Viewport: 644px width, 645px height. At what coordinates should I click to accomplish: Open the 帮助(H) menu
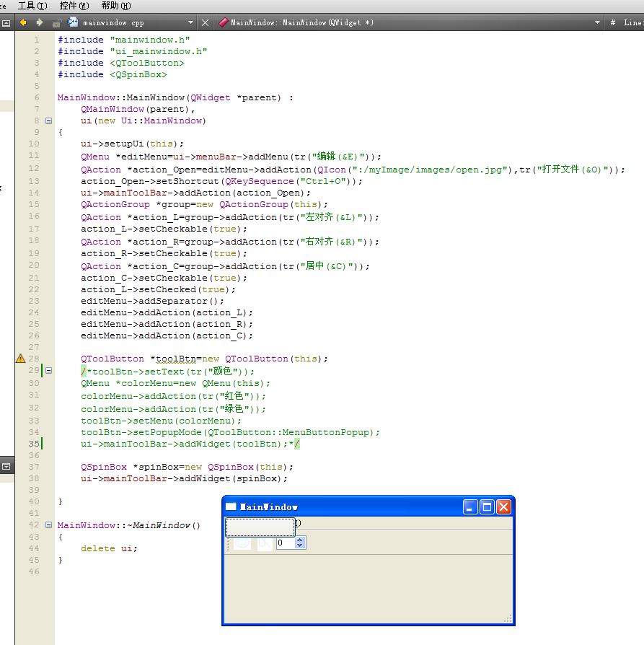(x=116, y=6)
